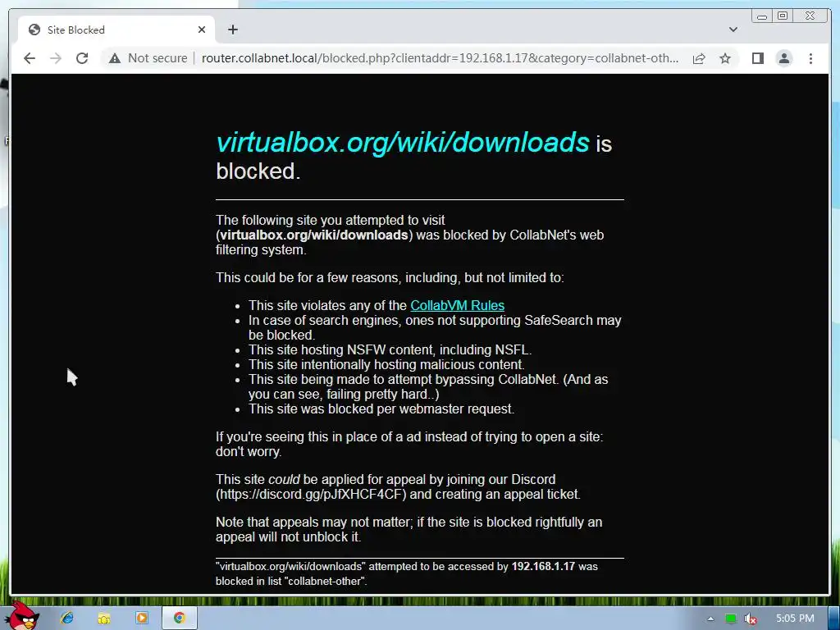Image resolution: width=840 pixels, height=630 pixels.
Task: Close the Site Blocked tab
Action: (202, 30)
